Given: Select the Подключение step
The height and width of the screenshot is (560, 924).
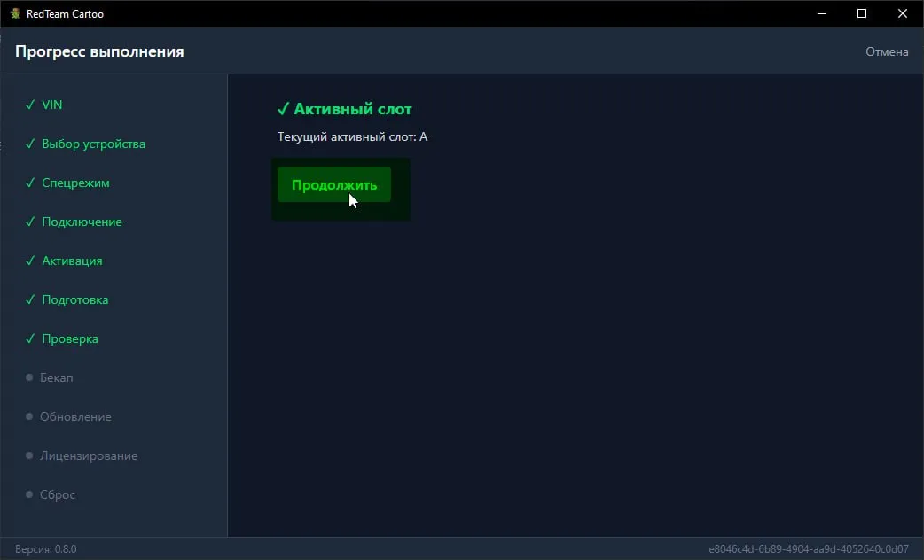Looking at the screenshot, I should 82,222.
